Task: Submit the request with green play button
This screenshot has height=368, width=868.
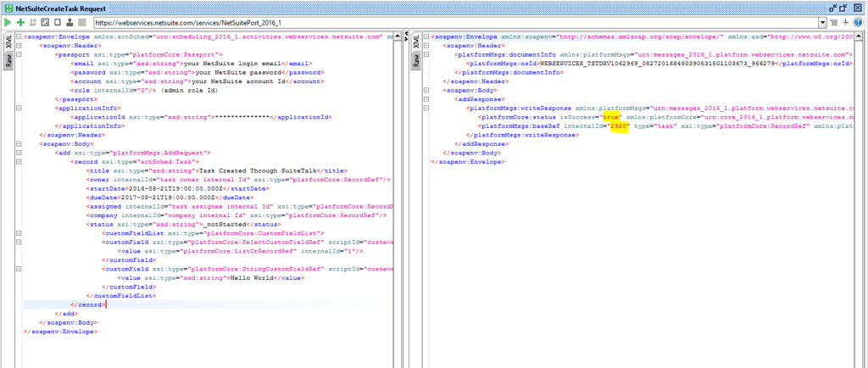Action: pyautogui.click(x=8, y=22)
